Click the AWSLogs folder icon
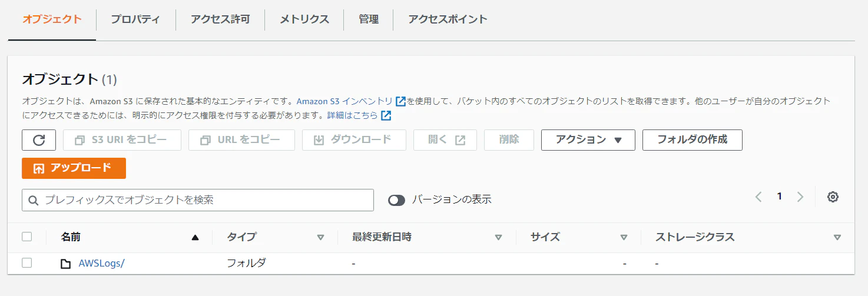Image resolution: width=868 pixels, height=296 pixels. [66, 264]
